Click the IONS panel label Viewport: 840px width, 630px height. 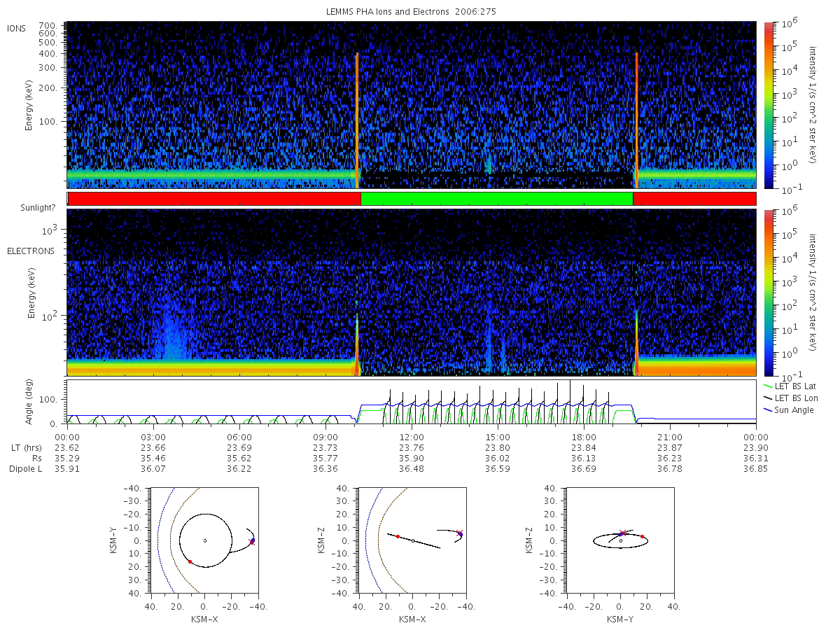(x=17, y=28)
